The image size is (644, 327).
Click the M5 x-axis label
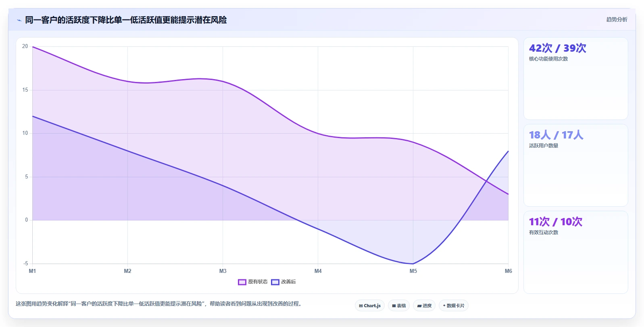click(413, 271)
